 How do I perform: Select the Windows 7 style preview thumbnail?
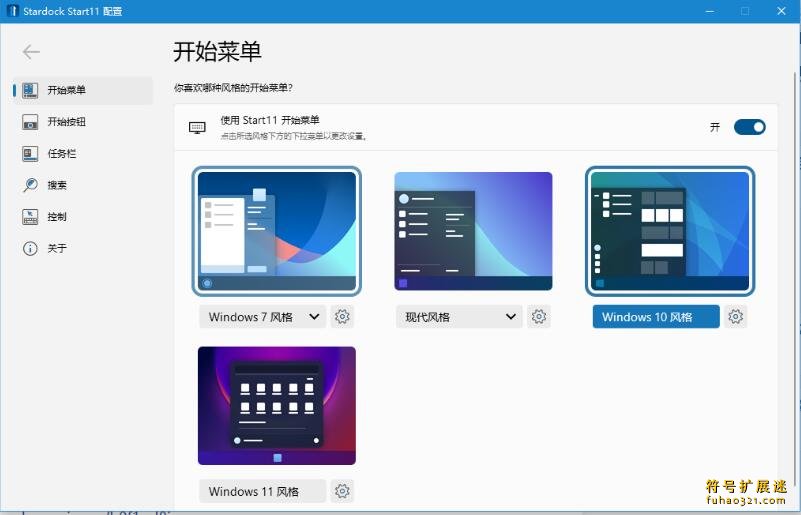[x=277, y=231]
